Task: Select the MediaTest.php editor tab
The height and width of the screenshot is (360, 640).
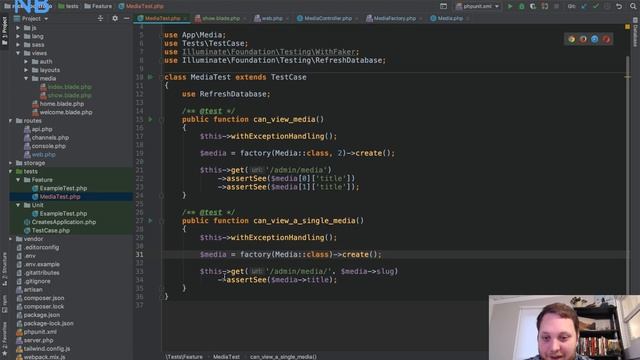Action: (162, 18)
